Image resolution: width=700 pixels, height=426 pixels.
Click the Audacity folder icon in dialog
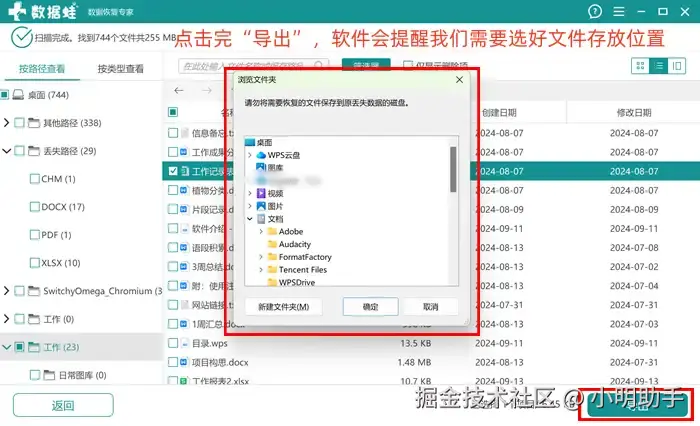click(x=272, y=244)
